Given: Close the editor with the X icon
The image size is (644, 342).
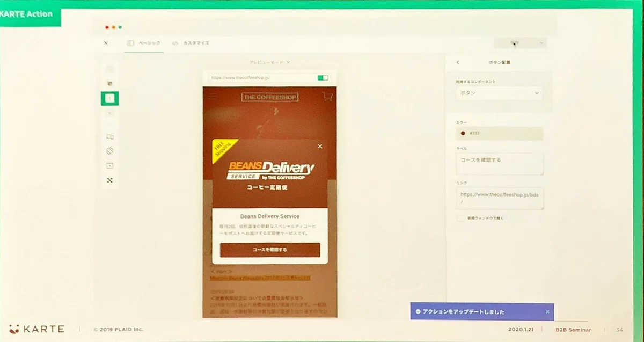Looking at the screenshot, I should click(x=106, y=43).
